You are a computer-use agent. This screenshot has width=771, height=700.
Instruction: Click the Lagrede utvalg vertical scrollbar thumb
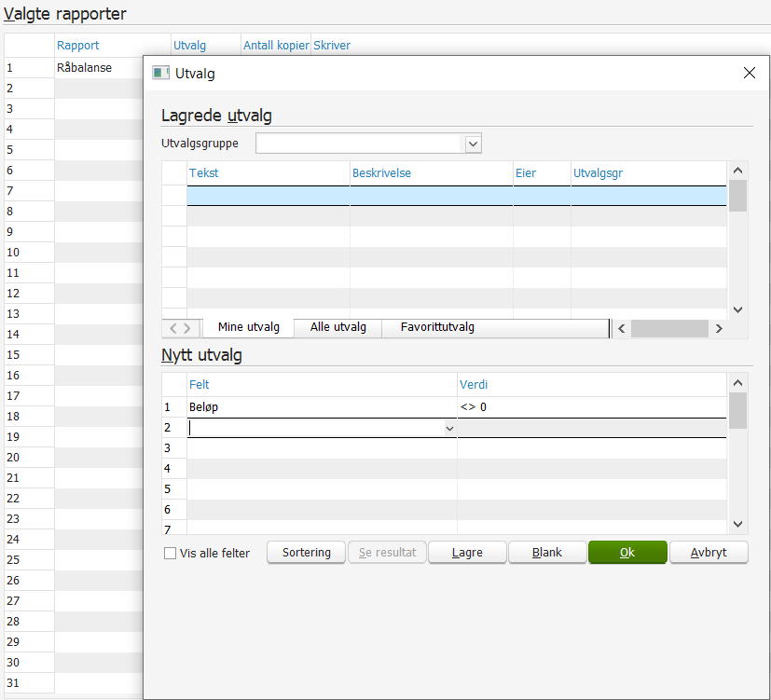[737, 196]
